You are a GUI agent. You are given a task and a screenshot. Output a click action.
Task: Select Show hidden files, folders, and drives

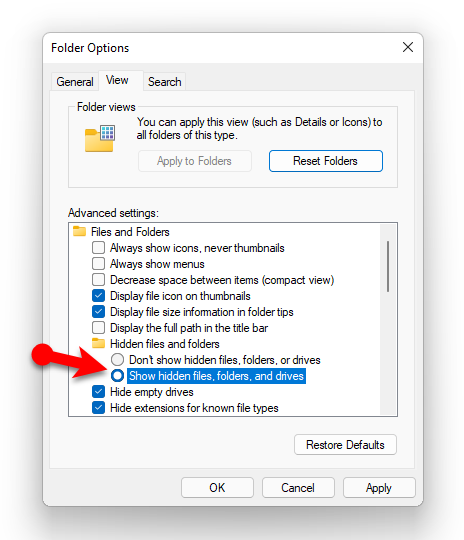click(117, 376)
